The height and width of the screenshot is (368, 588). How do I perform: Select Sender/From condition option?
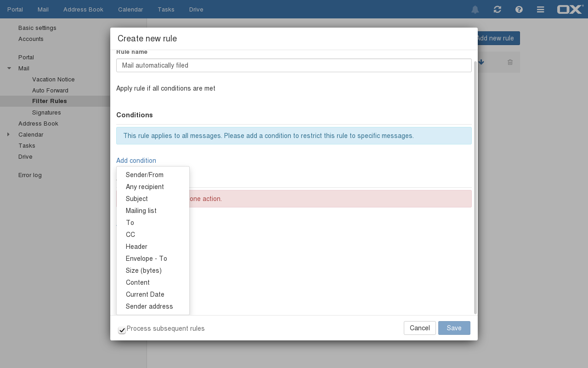pos(145,175)
